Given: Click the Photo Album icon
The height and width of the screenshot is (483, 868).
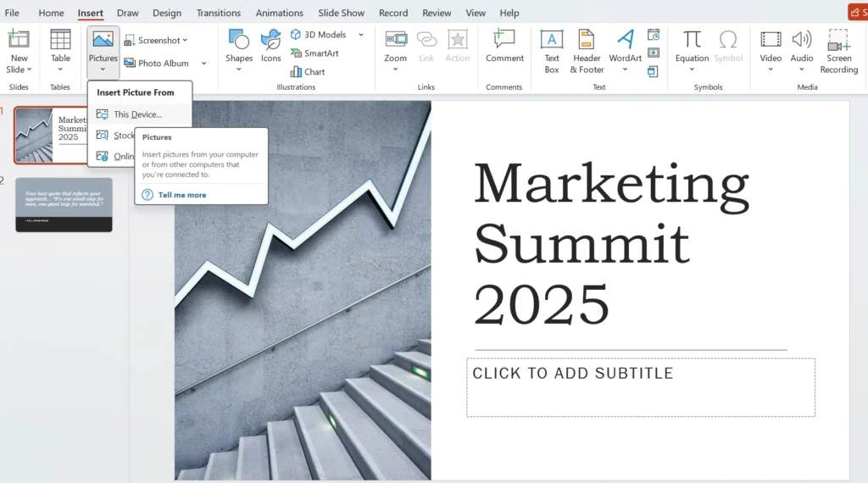Looking at the screenshot, I should point(130,63).
